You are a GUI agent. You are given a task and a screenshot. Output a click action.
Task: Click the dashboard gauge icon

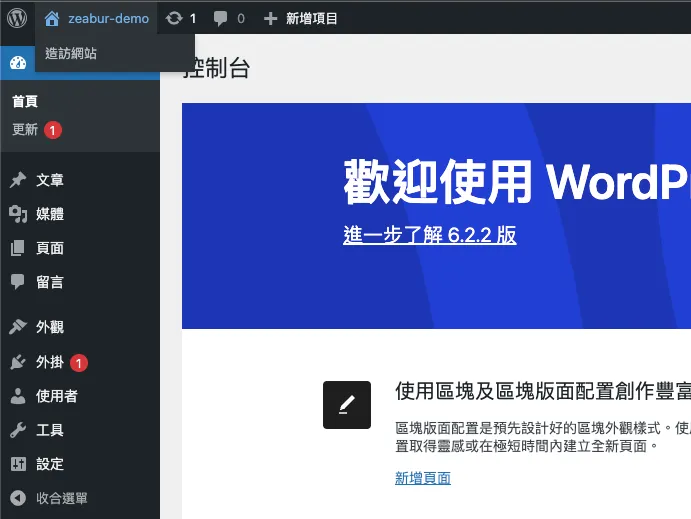[18, 63]
